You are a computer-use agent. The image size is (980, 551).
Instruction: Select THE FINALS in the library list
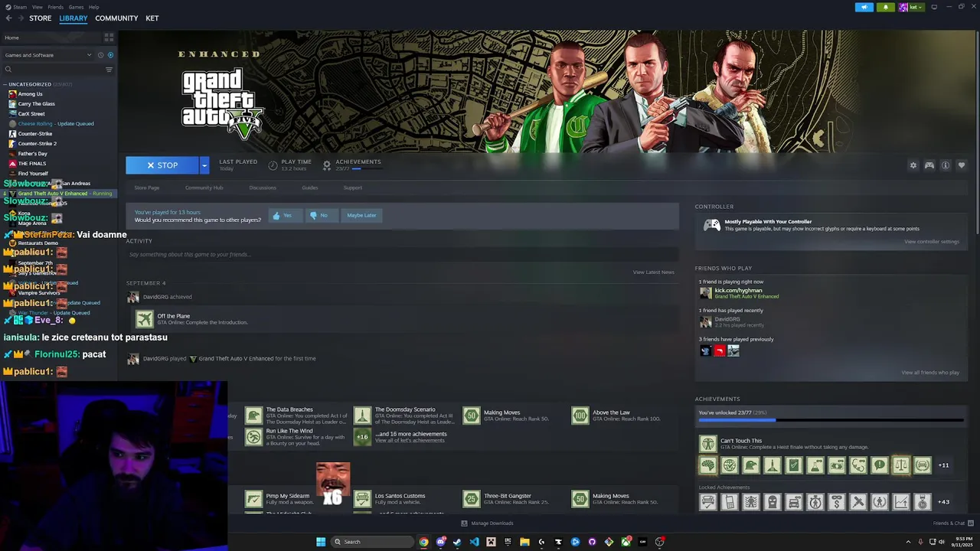tap(31, 164)
